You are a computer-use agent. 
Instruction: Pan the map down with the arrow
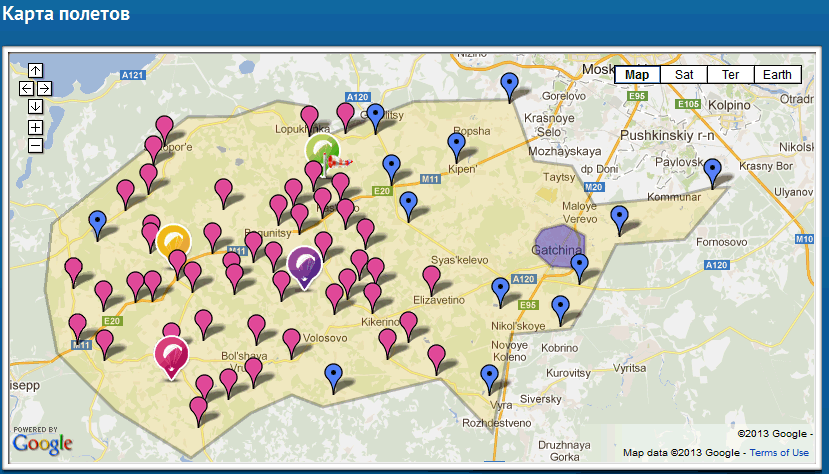tap(35, 106)
